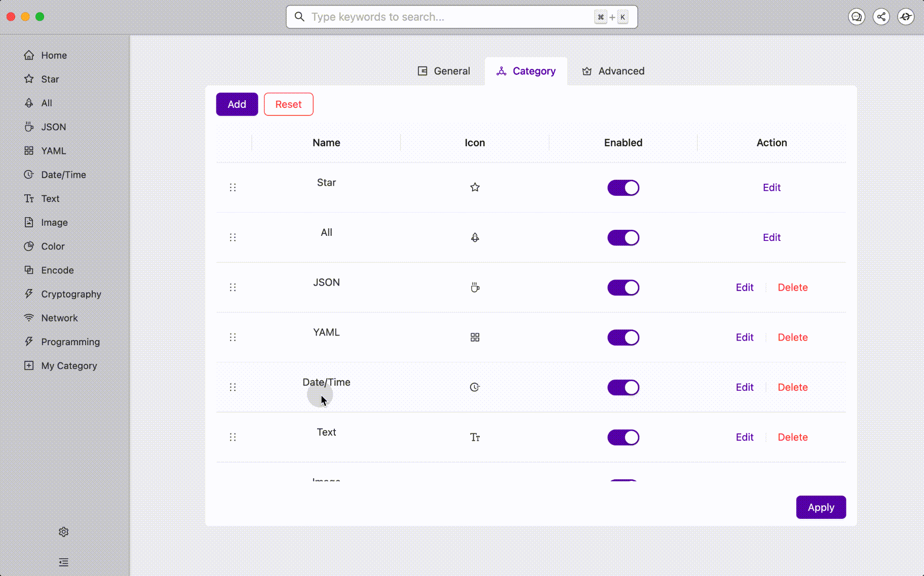Image resolution: width=924 pixels, height=576 pixels.
Task: Click the Reset button
Action: point(289,104)
